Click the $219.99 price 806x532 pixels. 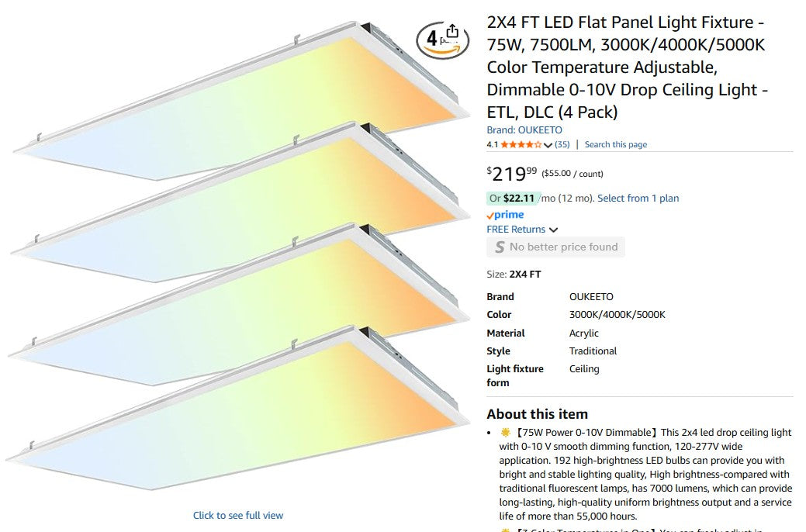[511, 172]
